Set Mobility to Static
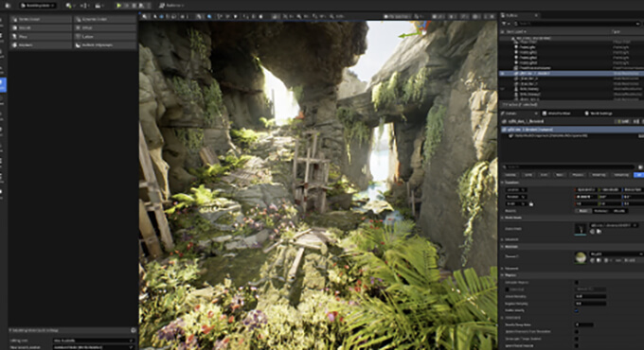This screenshot has height=350, width=644. pyautogui.click(x=582, y=211)
